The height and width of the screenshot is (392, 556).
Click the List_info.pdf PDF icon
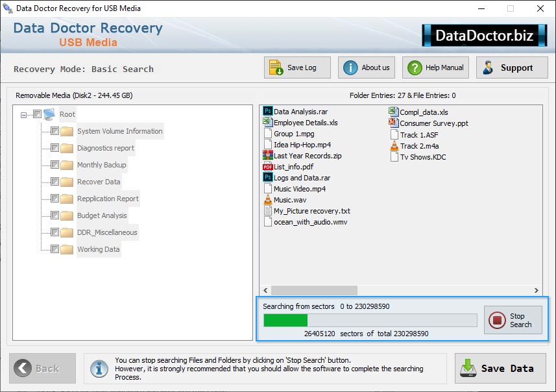pos(268,167)
